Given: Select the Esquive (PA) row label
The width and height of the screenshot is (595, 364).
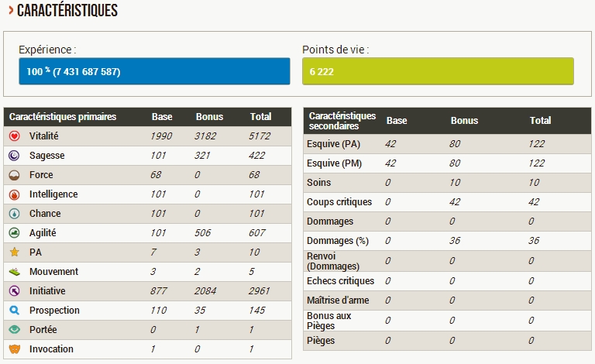Looking at the screenshot, I should (333, 144).
